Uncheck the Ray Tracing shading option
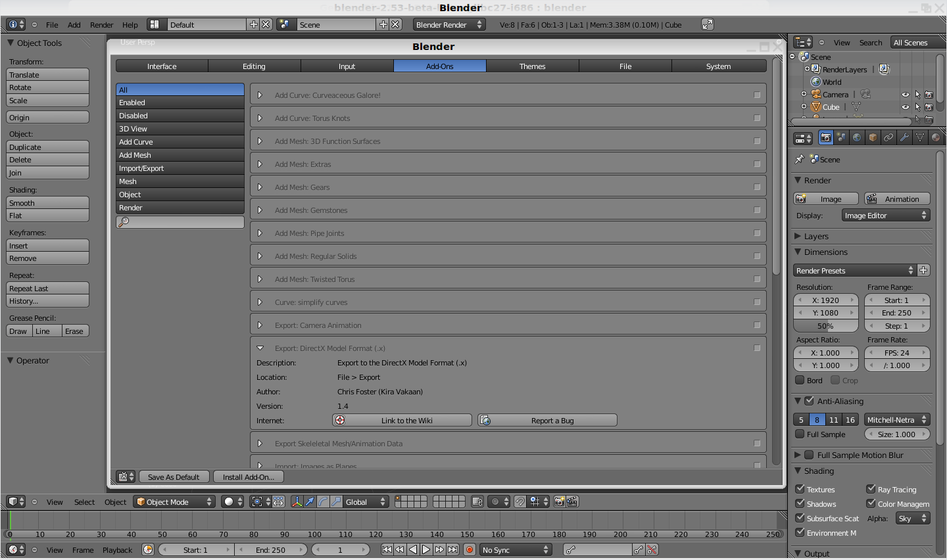947x560 pixels. (x=871, y=489)
